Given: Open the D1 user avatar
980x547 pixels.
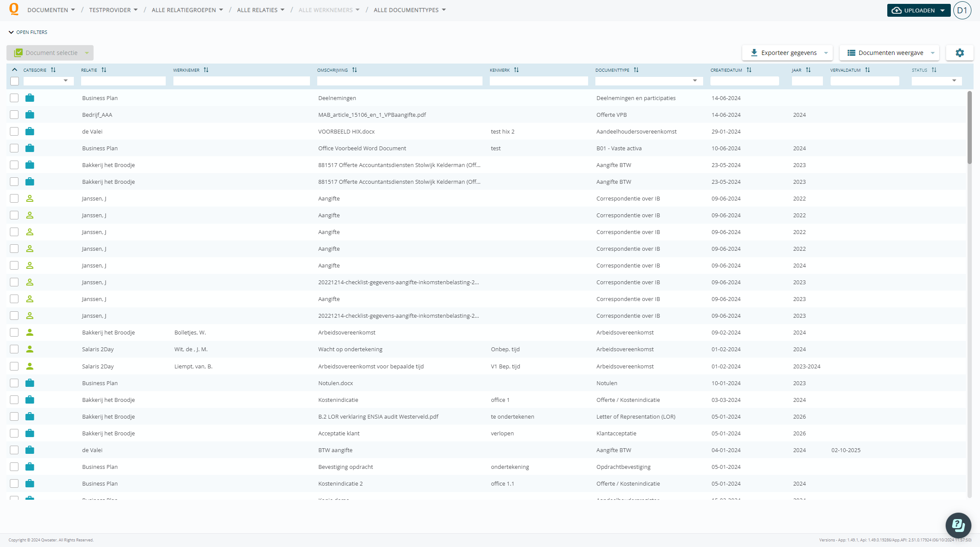Looking at the screenshot, I should (962, 10).
